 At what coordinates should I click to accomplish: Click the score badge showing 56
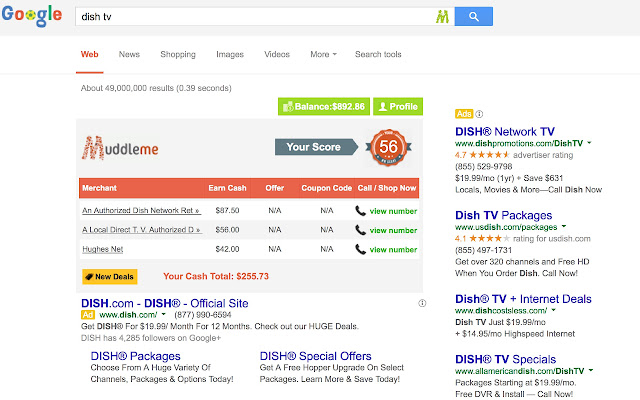(388, 147)
